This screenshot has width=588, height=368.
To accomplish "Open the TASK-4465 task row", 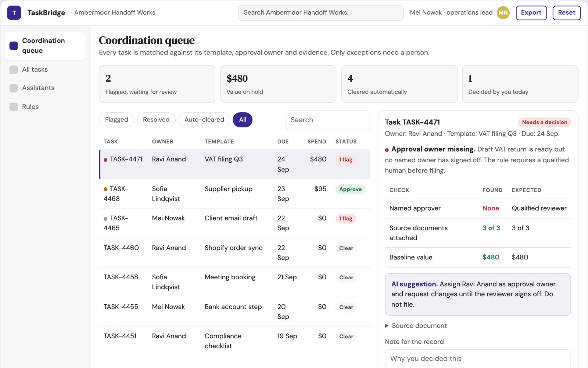I will tap(234, 223).
